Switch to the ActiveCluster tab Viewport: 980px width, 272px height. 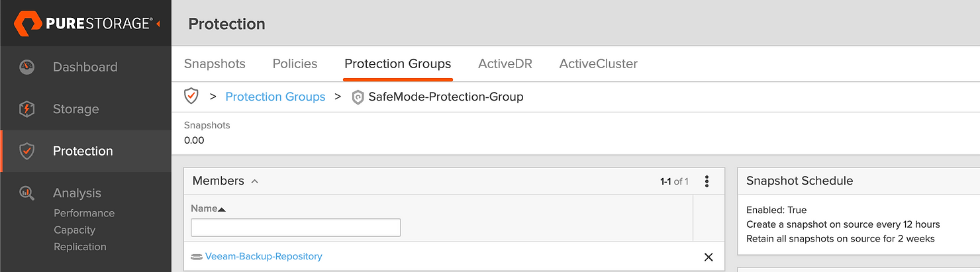pos(599,64)
